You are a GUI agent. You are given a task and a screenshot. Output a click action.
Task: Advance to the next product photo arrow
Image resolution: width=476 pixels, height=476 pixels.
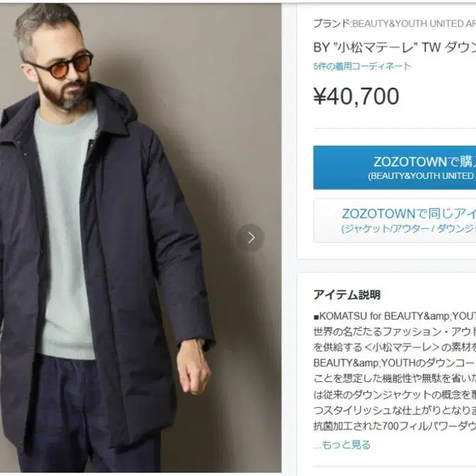(x=250, y=238)
